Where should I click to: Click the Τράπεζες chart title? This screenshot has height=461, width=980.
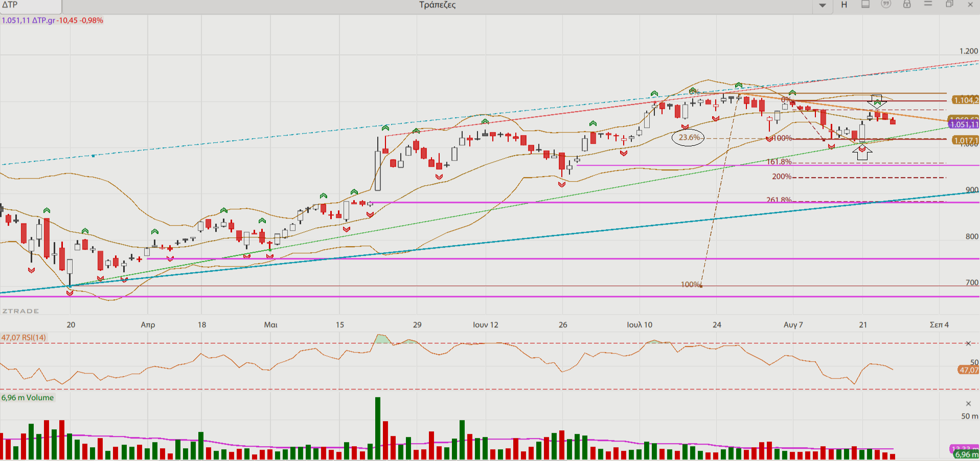[437, 5]
